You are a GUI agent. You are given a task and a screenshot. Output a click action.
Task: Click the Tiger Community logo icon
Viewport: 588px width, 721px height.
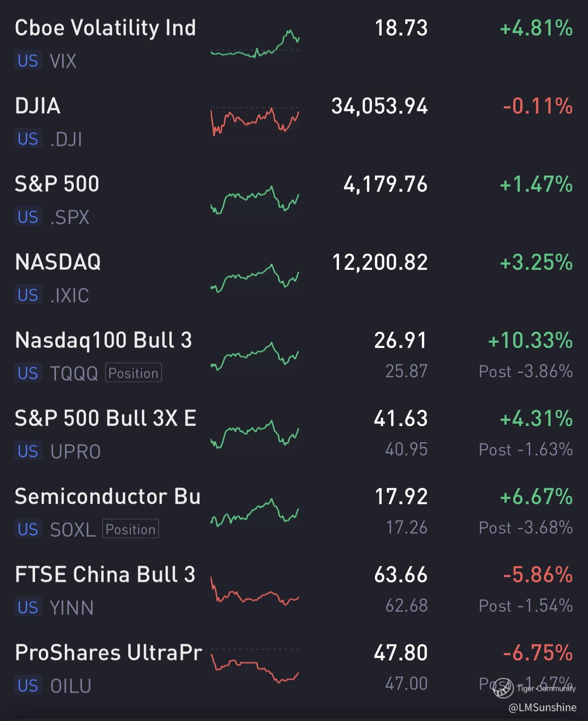click(503, 689)
